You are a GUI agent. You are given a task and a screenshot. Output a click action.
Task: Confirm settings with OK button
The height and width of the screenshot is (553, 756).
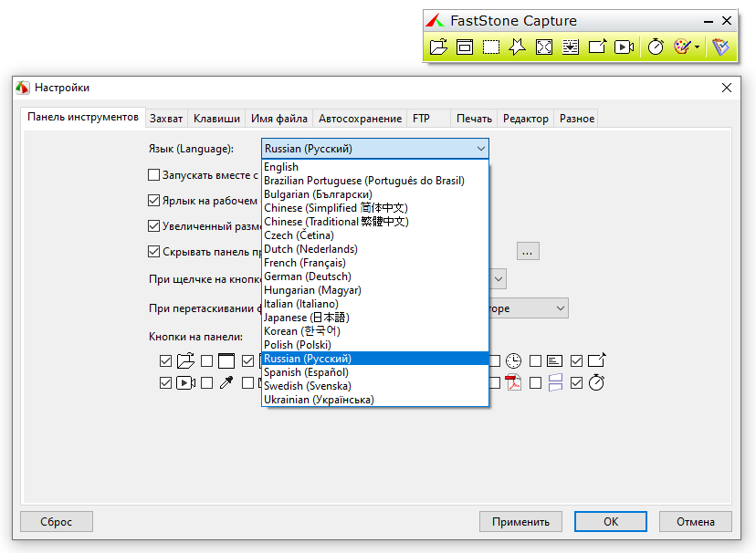(x=611, y=522)
